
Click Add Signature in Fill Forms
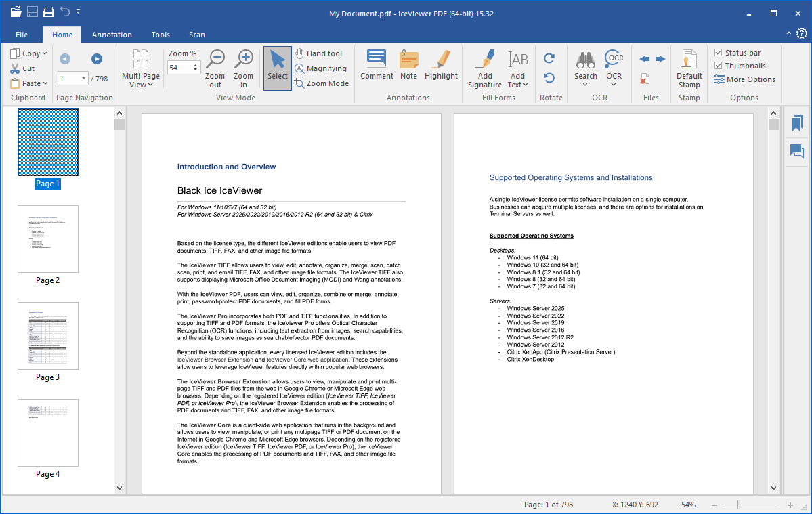pos(485,69)
